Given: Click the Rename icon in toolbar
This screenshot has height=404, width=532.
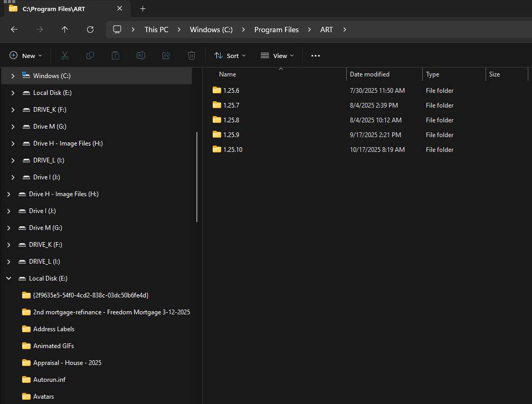Looking at the screenshot, I should coord(141,55).
